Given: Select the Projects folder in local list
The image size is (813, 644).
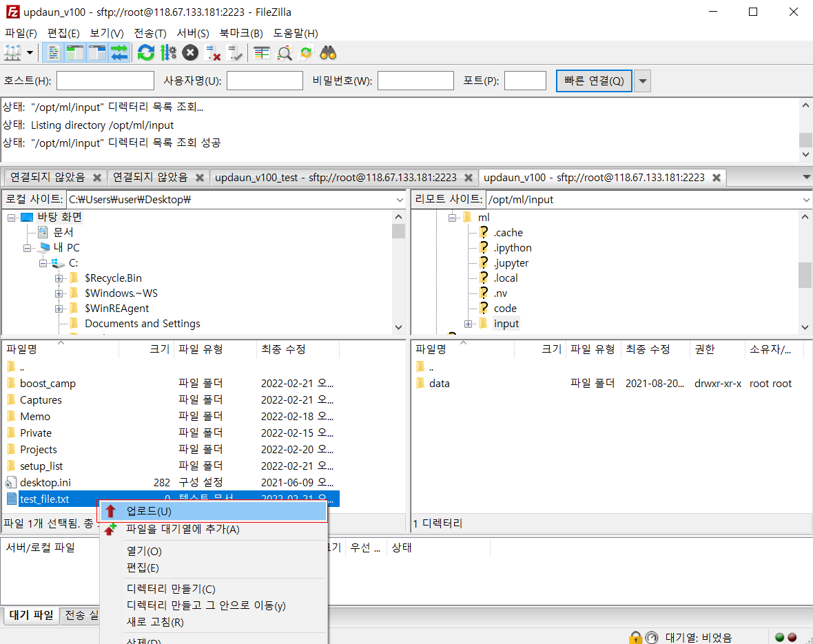Looking at the screenshot, I should tap(39, 450).
